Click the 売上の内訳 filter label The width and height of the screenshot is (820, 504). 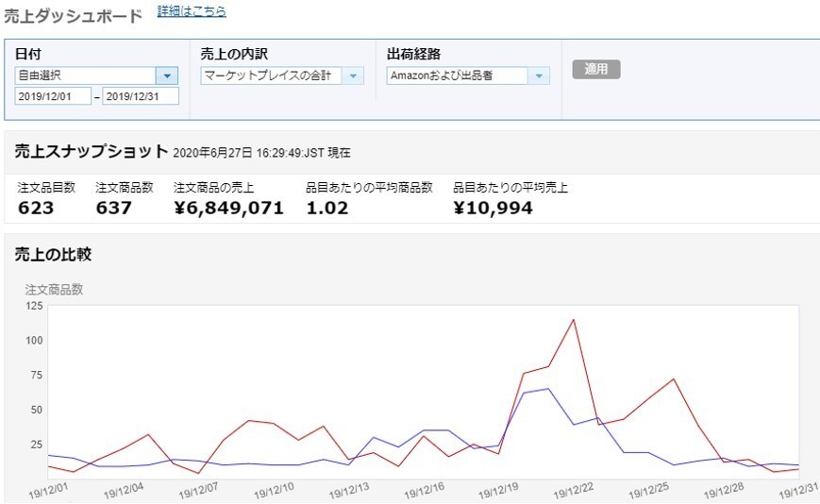click(x=234, y=54)
